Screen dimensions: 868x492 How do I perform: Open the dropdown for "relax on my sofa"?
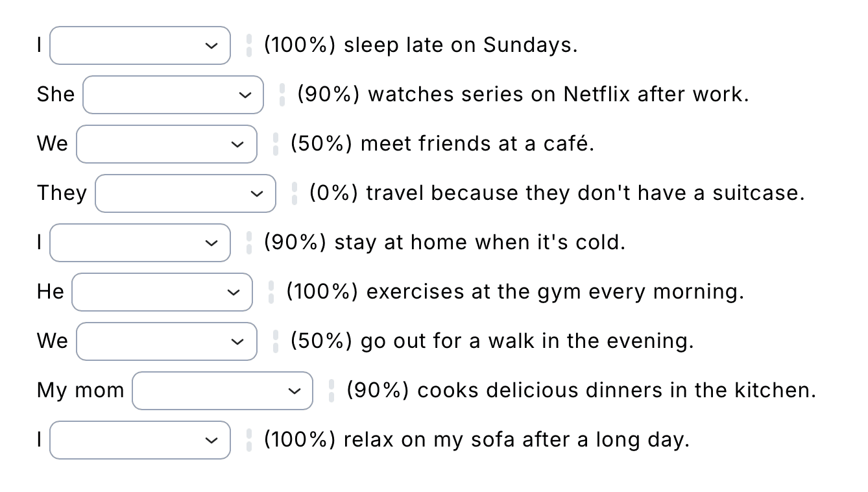(140, 440)
